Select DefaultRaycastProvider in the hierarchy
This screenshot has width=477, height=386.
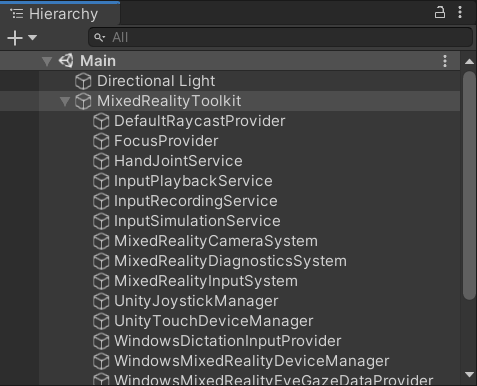coord(199,121)
